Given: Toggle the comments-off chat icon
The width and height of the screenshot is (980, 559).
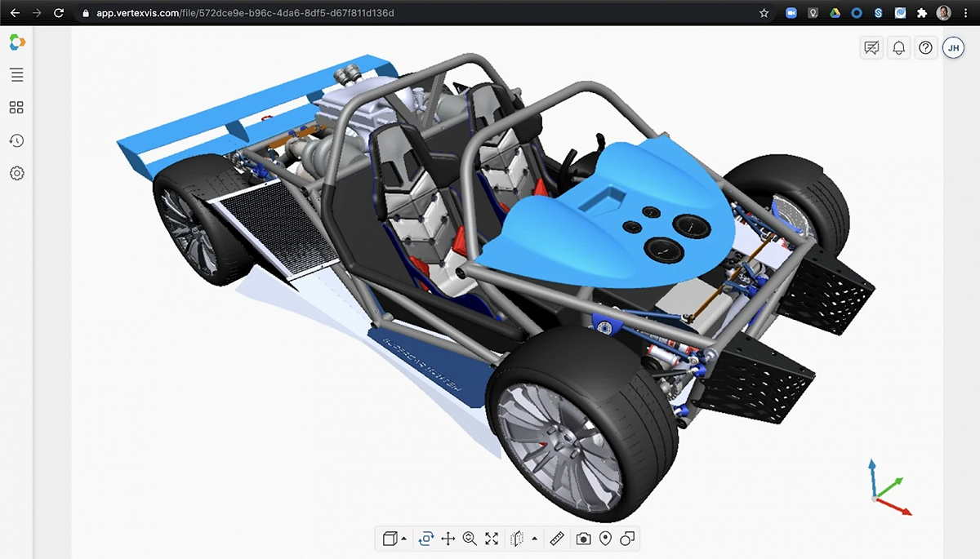Looking at the screenshot, I should (872, 48).
